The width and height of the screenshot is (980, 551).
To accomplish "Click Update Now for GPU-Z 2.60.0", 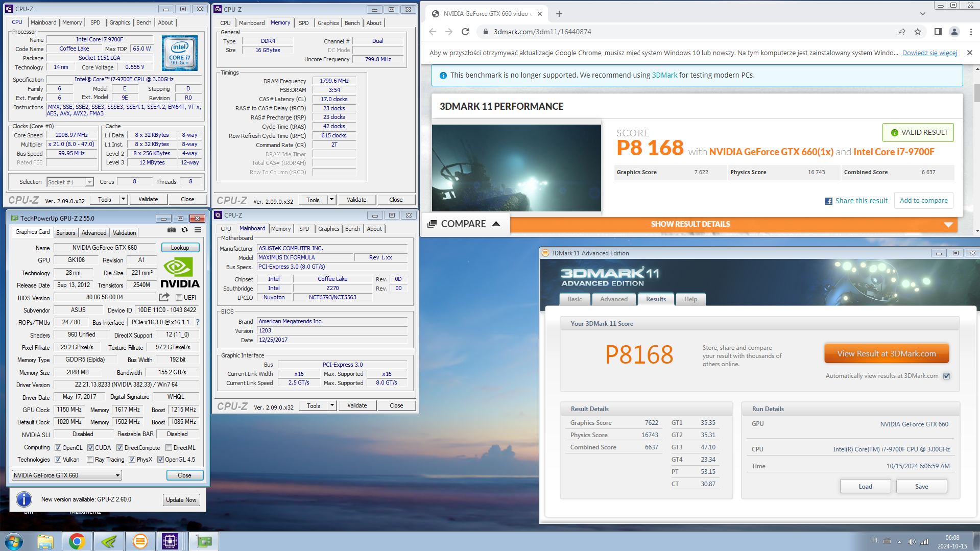I will [181, 500].
